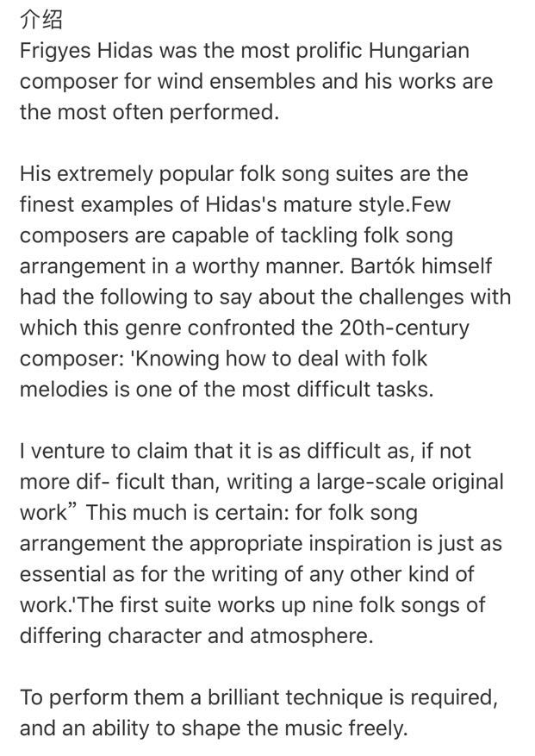535x756 pixels.
Task: Click the word 20th-century
Action: click(404, 328)
